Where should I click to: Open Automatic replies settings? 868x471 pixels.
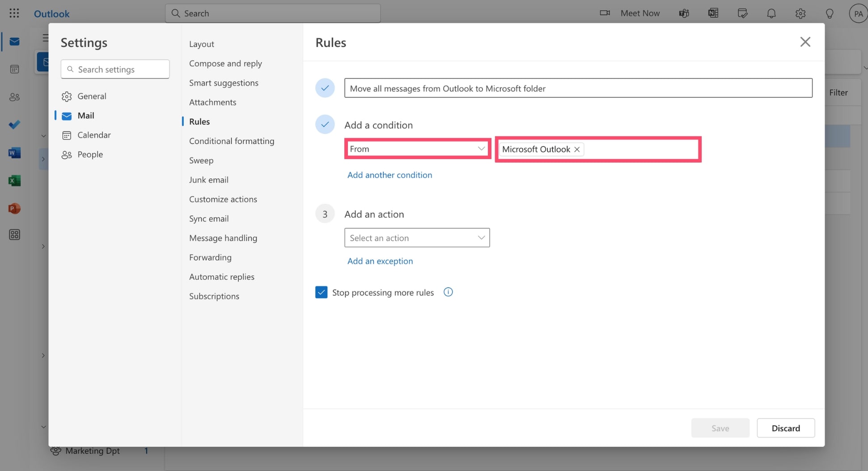point(222,277)
